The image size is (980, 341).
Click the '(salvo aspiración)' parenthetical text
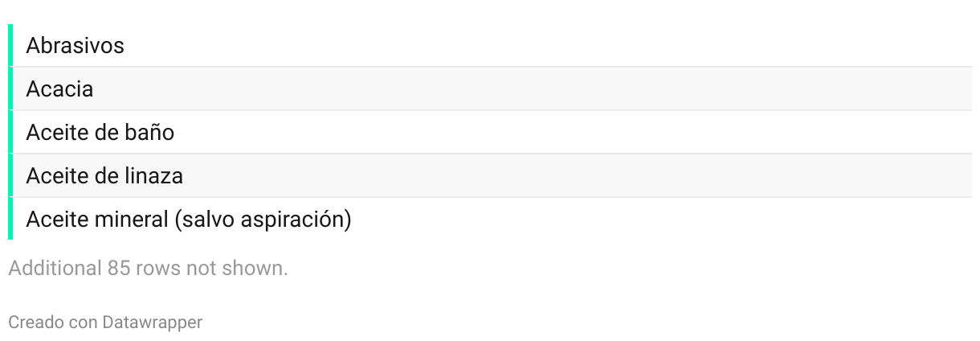(x=263, y=220)
